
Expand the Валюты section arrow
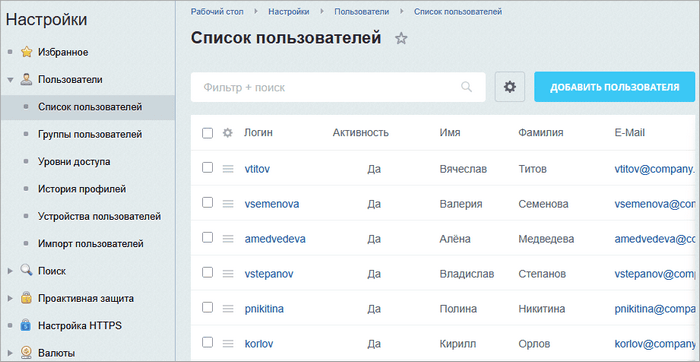click(x=10, y=353)
